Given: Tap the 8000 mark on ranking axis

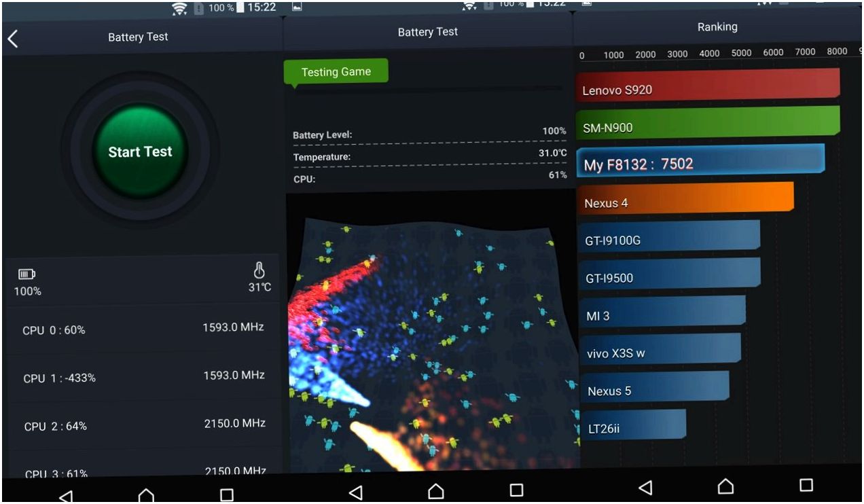Looking at the screenshot, I should 837,52.
